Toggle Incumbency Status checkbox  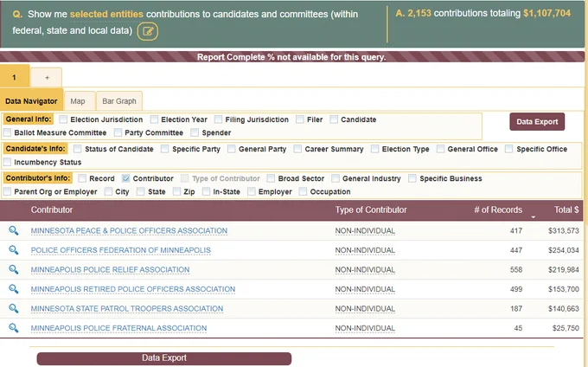7,162
